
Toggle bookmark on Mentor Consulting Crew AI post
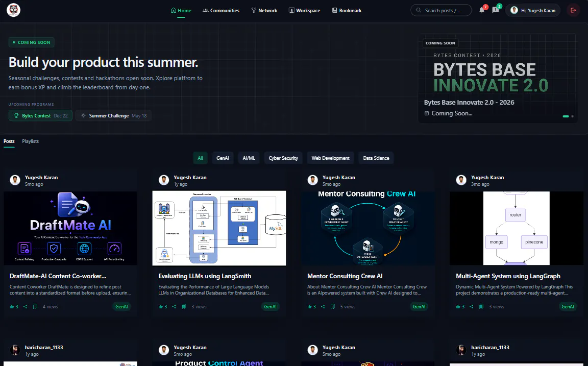(x=333, y=307)
